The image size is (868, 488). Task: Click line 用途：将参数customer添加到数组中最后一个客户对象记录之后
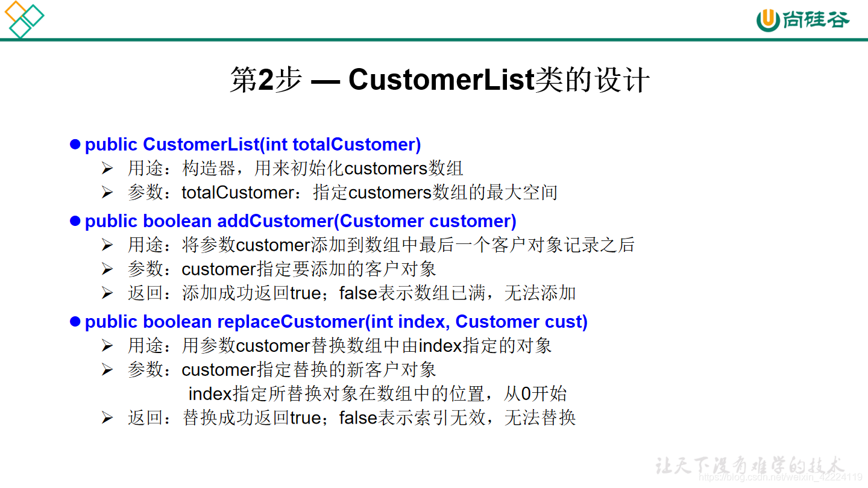381,245
